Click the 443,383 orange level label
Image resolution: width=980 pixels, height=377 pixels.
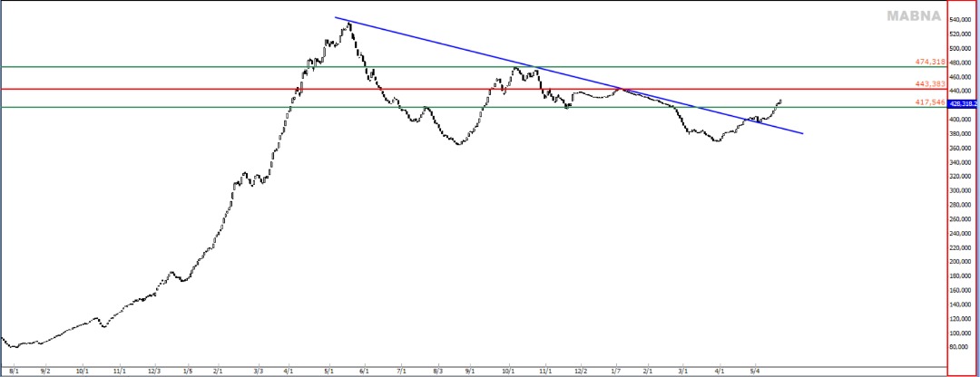[x=930, y=83]
